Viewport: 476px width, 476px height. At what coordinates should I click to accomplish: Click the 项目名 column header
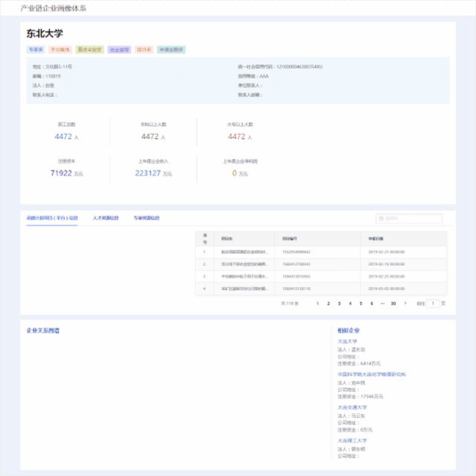point(227,239)
